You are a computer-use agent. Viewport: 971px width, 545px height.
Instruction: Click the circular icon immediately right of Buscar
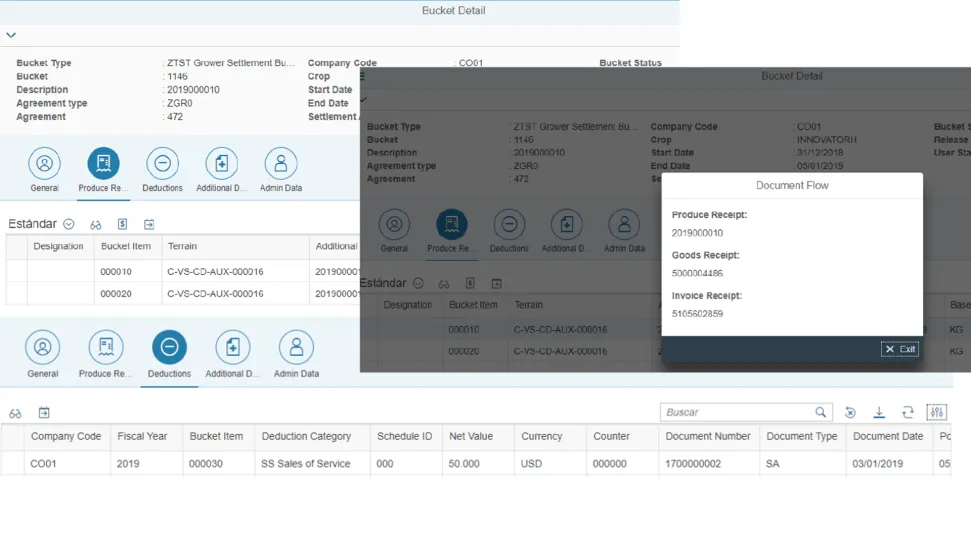tap(850, 412)
